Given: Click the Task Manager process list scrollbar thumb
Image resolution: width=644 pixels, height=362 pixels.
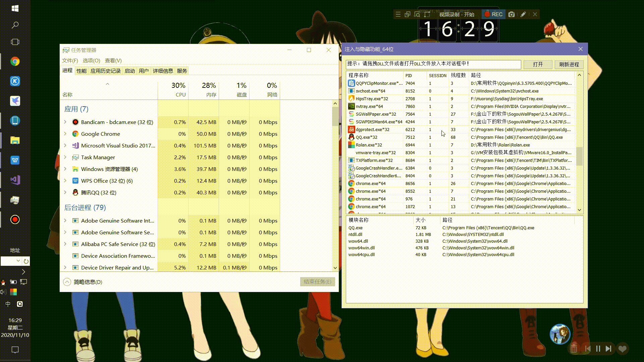Looking at the screenshot, I should (335, 116).
